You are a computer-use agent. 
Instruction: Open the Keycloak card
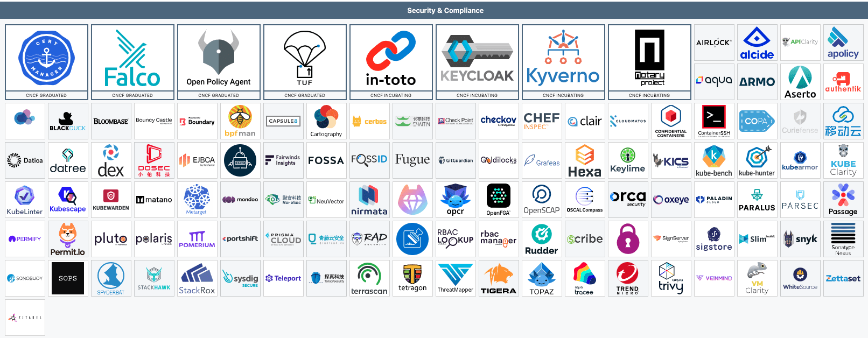pyautogui.click(x=477, y=62)
